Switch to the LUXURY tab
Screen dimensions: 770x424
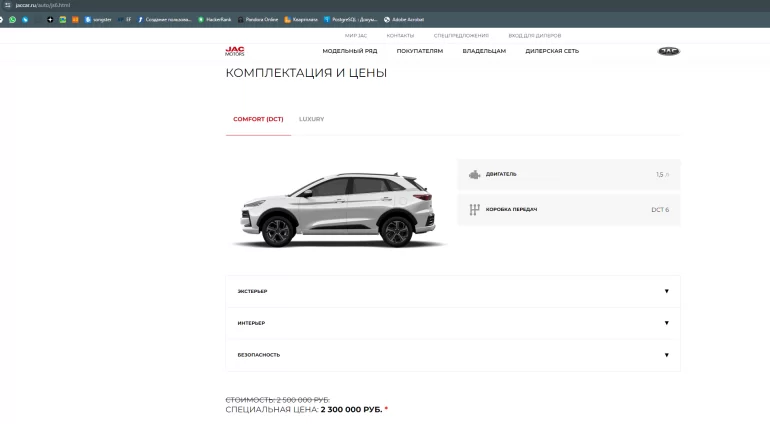(311, 119)
